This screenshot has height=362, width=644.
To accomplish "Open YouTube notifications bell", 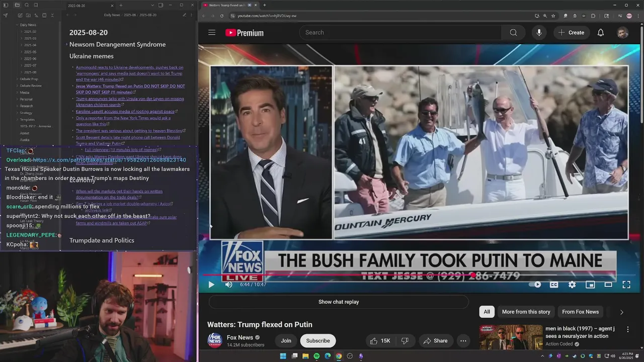I will 600,33.
